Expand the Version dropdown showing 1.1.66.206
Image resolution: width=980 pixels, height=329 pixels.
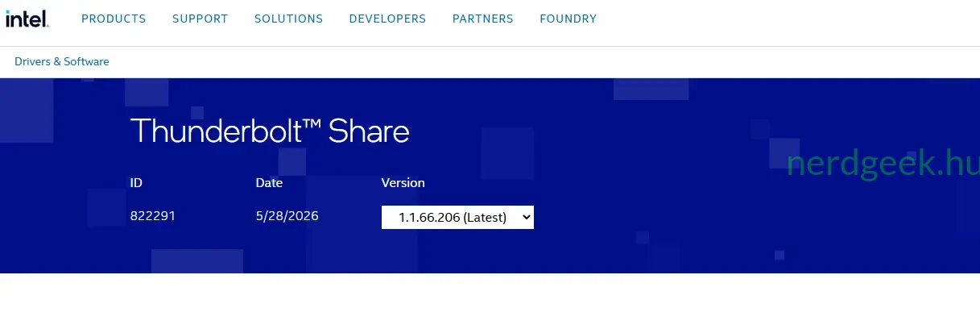point(457,217)
